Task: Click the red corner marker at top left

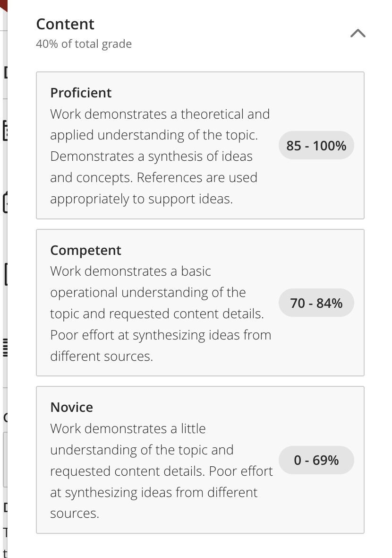Action: pyautogui.click(x=4, y=5)
